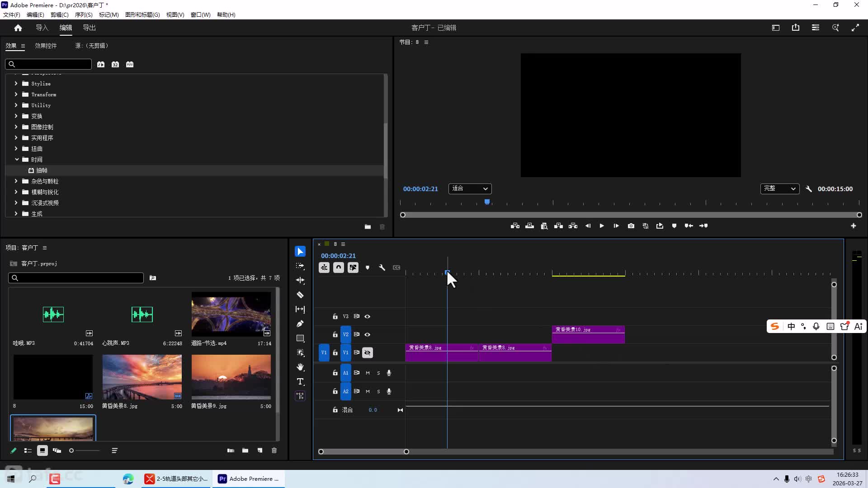
Task: Open the Button Editor plus icon
Action: pyautogui.click(x=854, y=226)
